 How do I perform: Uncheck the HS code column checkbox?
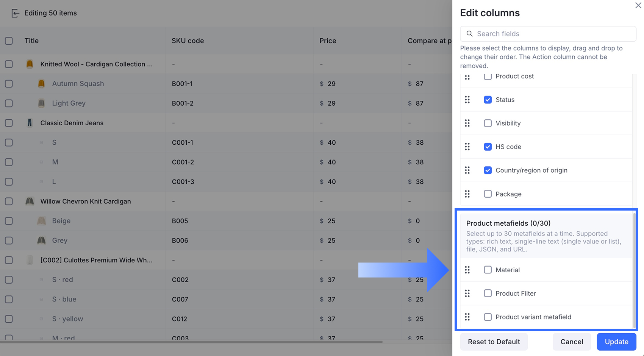[x=488, y=147]
